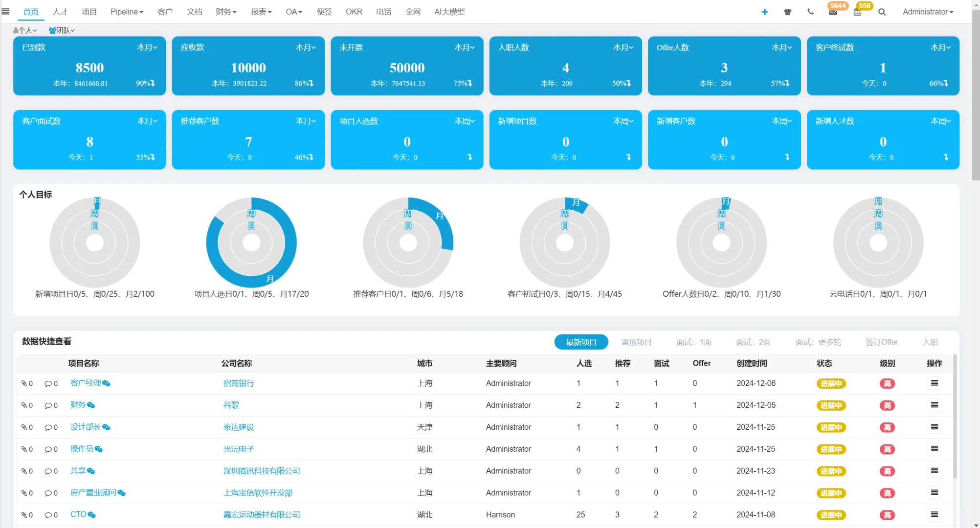Image resolution: width=980 pixels, height=528 pixels.
Task: Switch to 置顶项目 tab
Action: click(636, 342)
